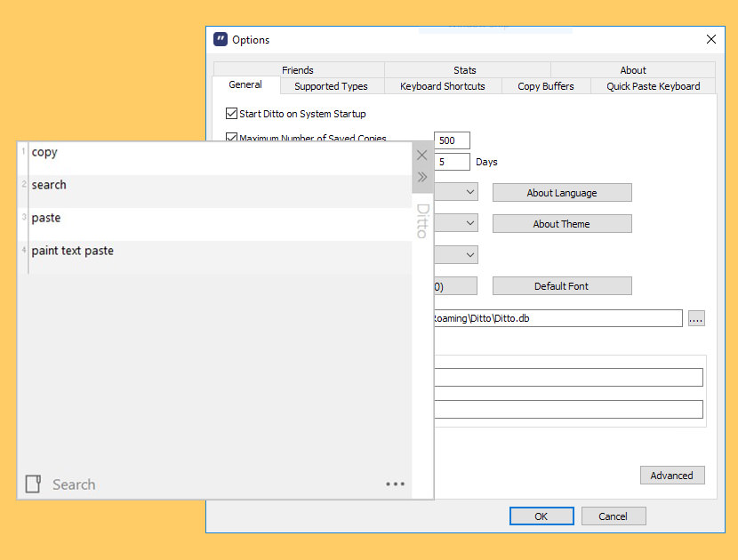Close the Ditto clip list popup
This screenshot has width=738, height=560.
click(421, 156)
